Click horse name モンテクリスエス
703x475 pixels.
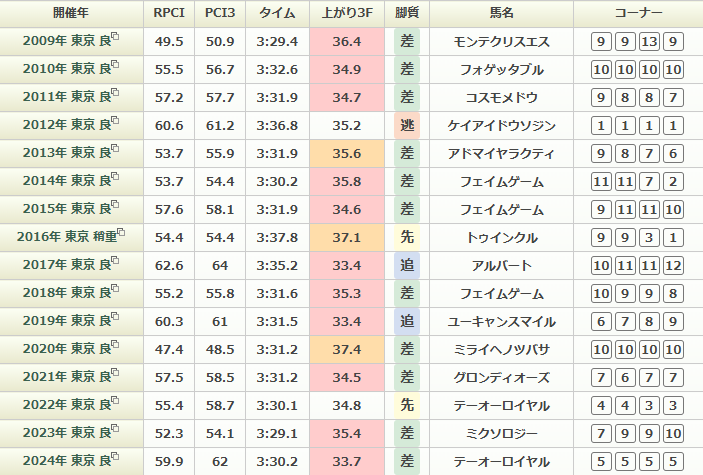click(500, 42)
